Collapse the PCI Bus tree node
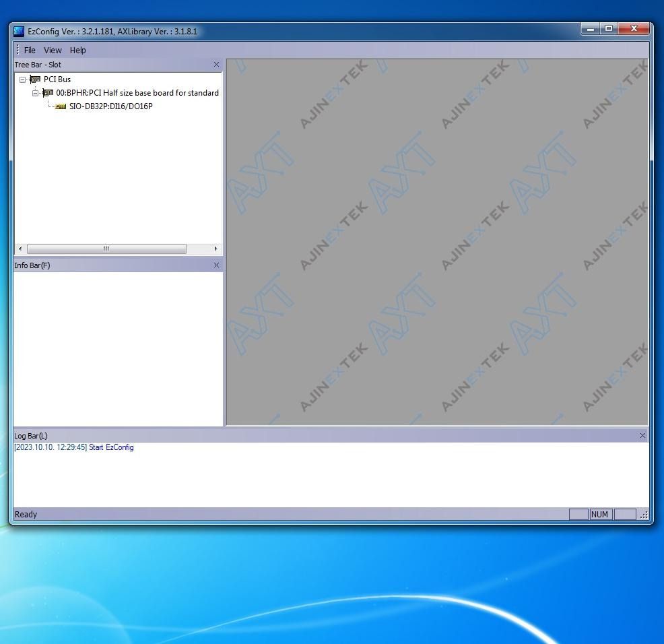 pos(22,79)
